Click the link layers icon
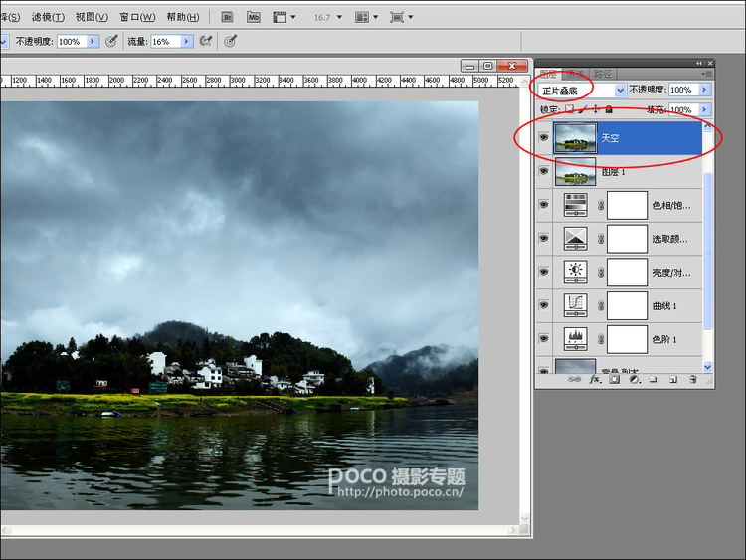Viewport: 746px width, 560px height. pyautogui.click(x=574, y=379)
